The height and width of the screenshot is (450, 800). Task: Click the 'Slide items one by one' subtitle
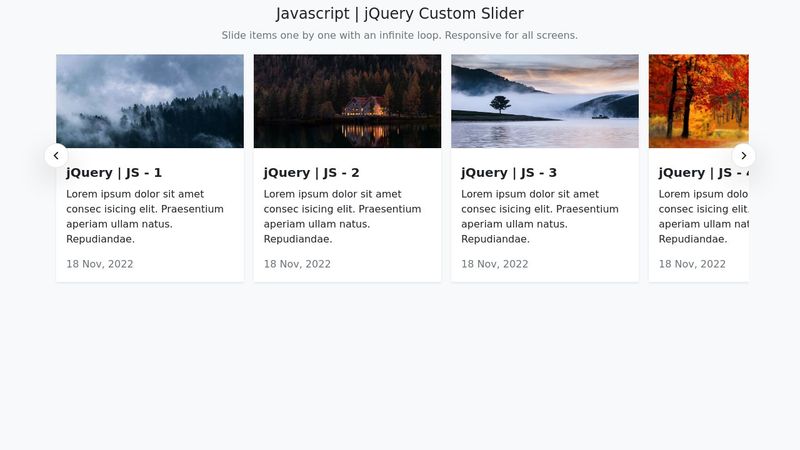coord(399,35)
